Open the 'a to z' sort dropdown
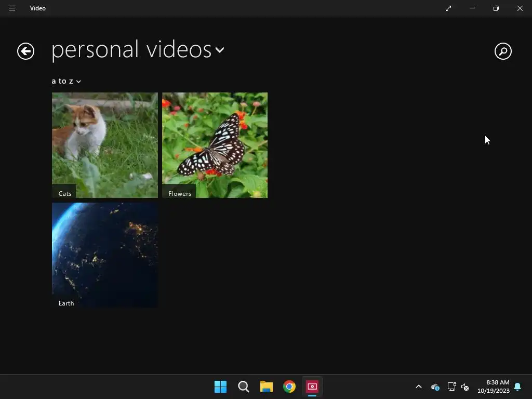Viewport: 532px width, 399px height. 66,81
